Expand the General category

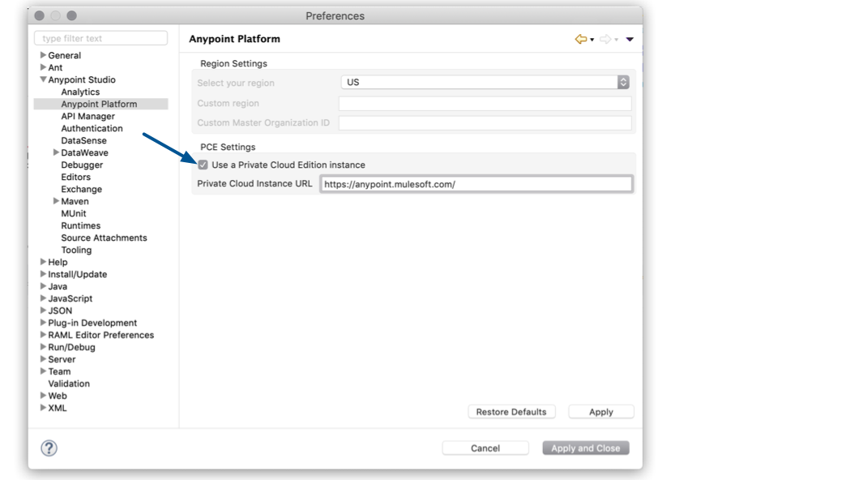(x=43, y=55)
